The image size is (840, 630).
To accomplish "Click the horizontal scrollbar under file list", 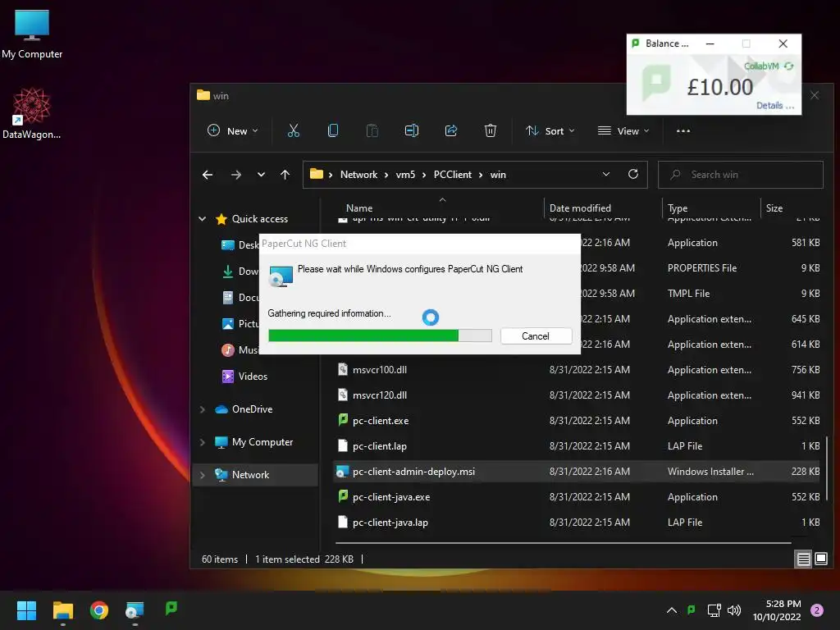I will point(564,543).
